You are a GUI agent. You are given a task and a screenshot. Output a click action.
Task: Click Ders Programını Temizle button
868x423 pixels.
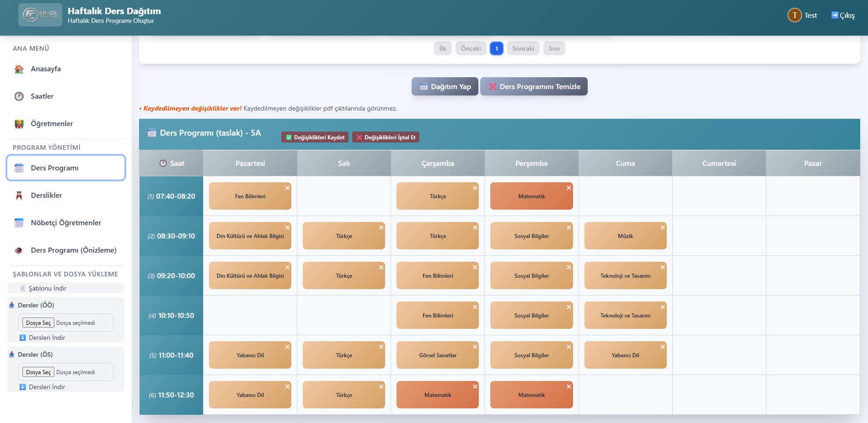[x=534, y=86]
